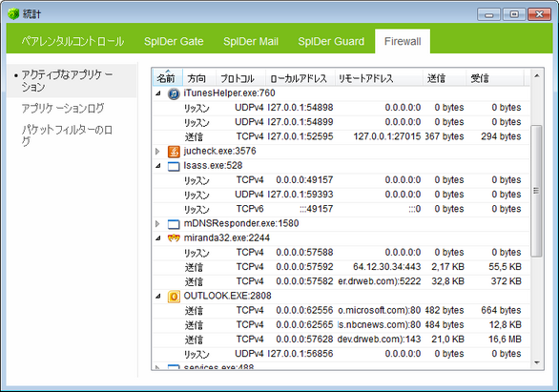Click the TCPv6 protocol cell

coord(250,209)
